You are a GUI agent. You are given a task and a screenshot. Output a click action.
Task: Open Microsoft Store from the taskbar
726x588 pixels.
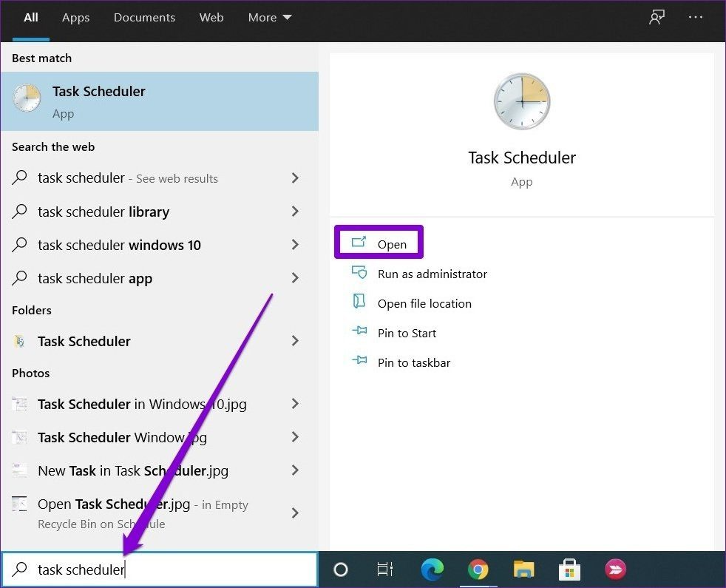(x=569, y=570)
